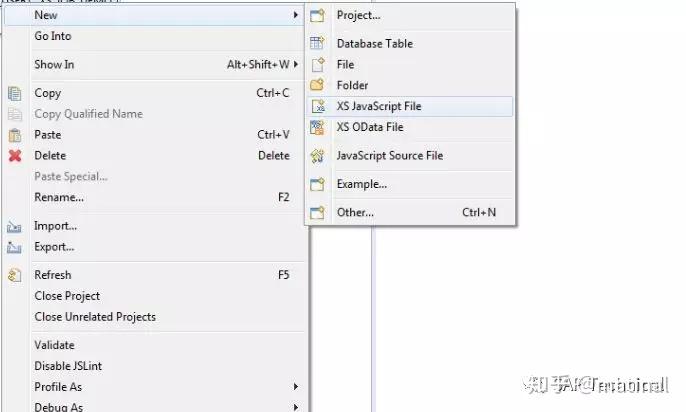
Task: Click the new Folder icon
Action: click(x=317, y=85)
